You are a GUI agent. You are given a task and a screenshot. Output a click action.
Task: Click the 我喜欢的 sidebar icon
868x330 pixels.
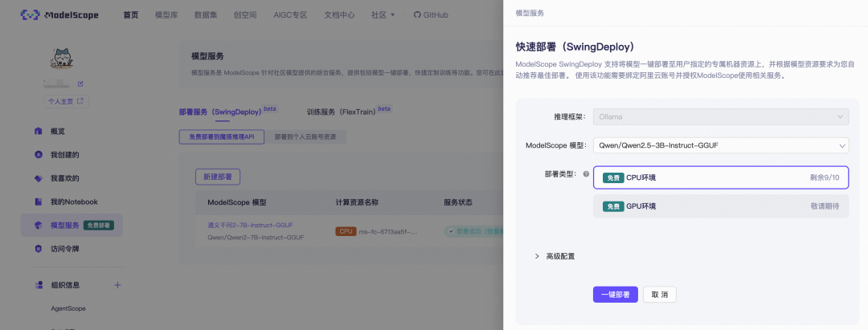(x=39, y=178)
